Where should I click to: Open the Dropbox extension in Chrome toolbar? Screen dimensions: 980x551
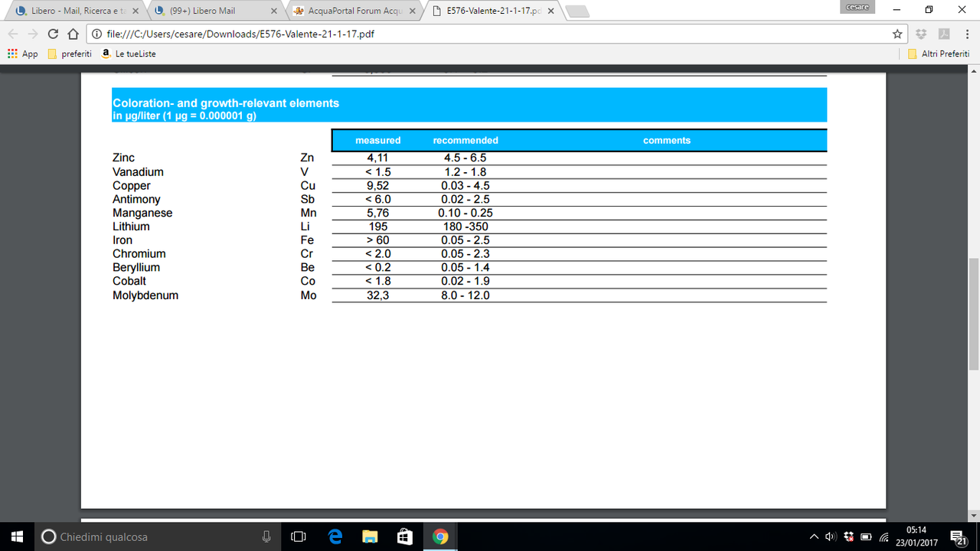pos(920,34)
